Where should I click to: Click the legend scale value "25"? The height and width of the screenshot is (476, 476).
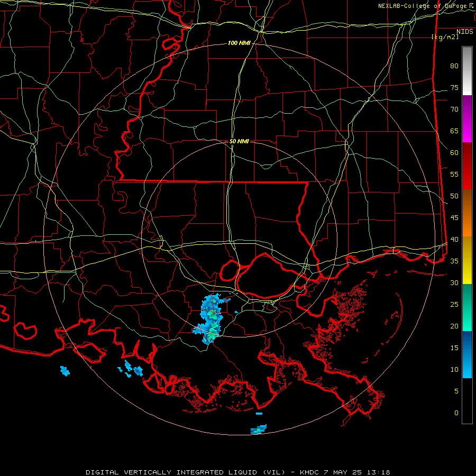[x=454, y=305]
